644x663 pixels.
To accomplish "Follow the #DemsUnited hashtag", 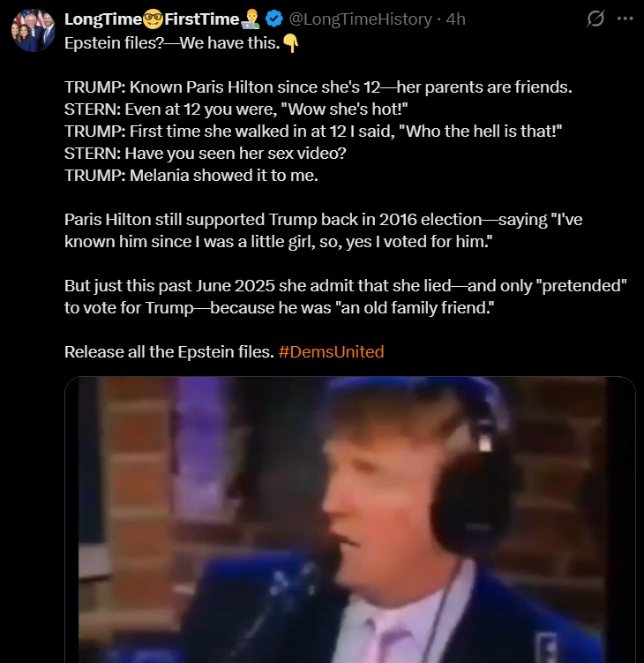I will click(x=331, y=351).
